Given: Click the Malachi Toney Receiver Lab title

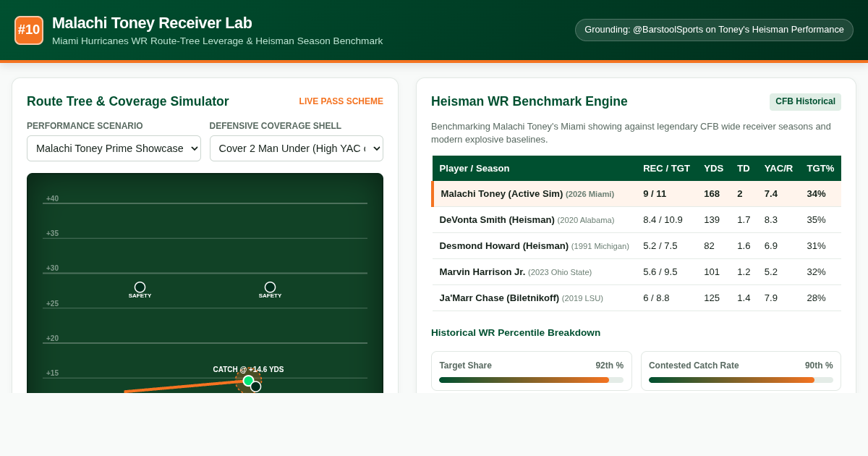Looking at the screenshot, I should (x=152, y=23).
